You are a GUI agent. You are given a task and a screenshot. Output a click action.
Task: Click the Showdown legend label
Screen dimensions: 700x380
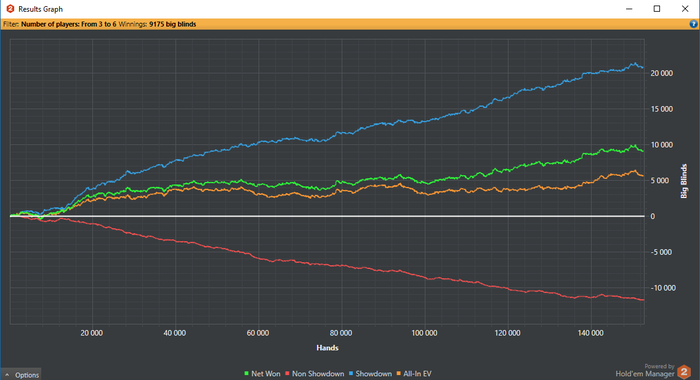click(x=374, y=374)
